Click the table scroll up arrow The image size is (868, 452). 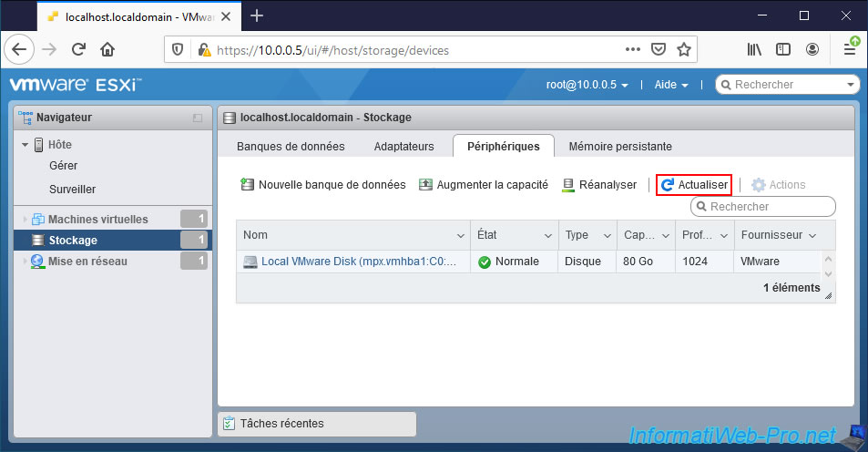coord(828,258)
